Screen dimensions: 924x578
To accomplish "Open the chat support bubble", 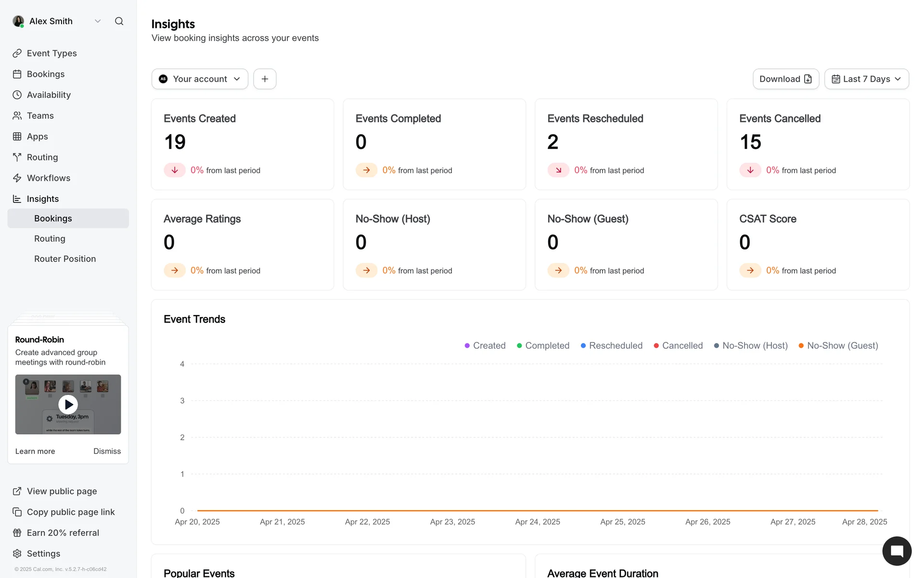I will 897,551.
